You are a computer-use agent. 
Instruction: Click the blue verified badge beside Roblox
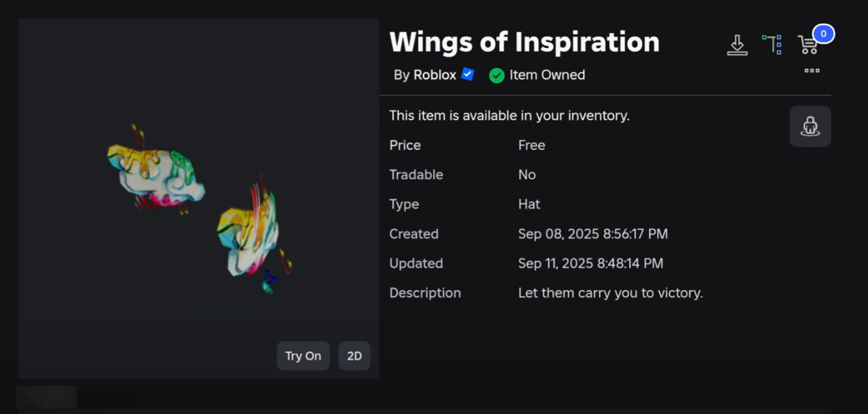click(467, 74)
